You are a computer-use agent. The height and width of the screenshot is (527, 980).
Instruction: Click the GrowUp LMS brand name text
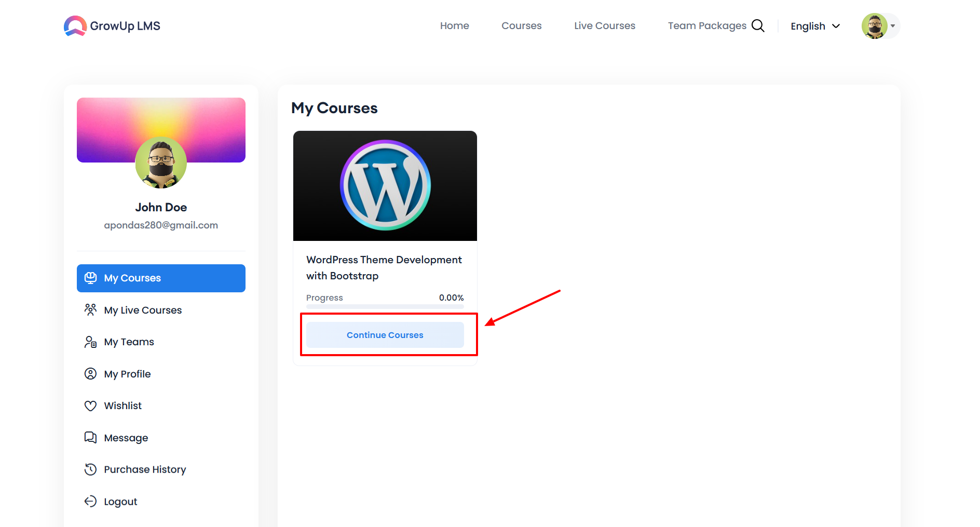tap(125, 26)
